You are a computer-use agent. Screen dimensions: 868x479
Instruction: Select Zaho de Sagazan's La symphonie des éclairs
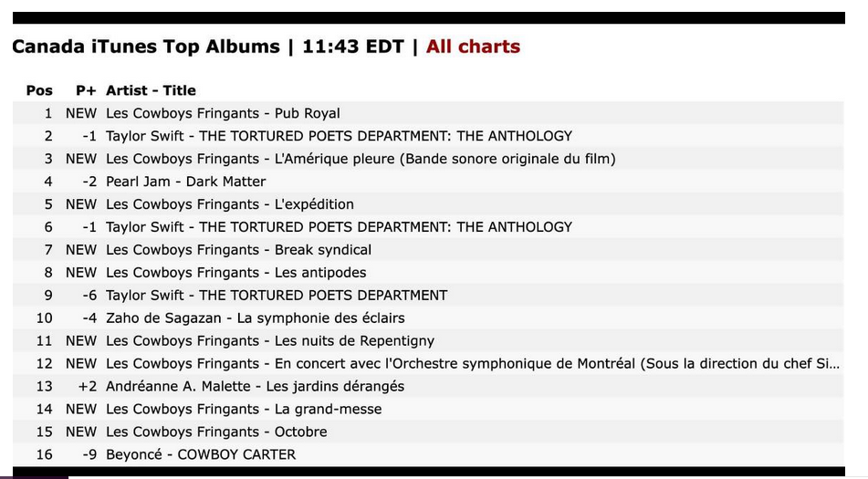[x=255, y=318]
